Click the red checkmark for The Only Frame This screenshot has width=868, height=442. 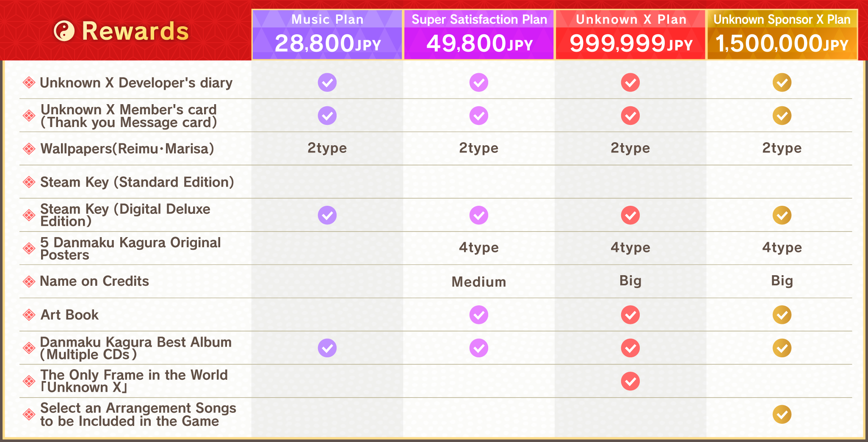(630, 381)
